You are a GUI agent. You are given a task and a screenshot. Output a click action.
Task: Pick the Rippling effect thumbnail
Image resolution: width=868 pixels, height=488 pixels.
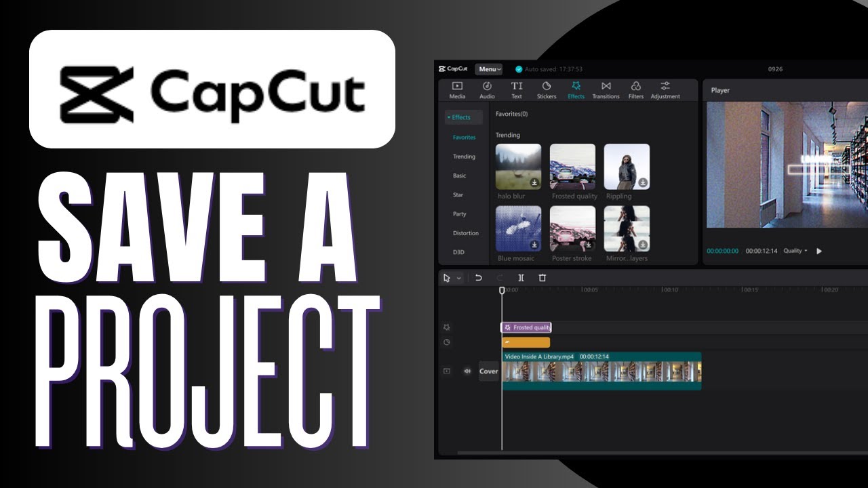click(x=627, y=166)
